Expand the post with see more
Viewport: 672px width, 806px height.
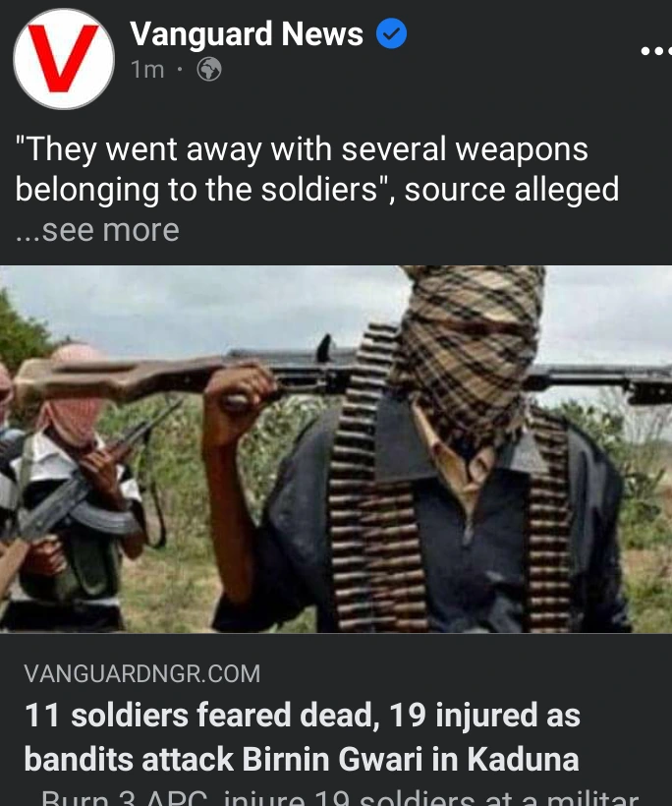click(97, 230)
